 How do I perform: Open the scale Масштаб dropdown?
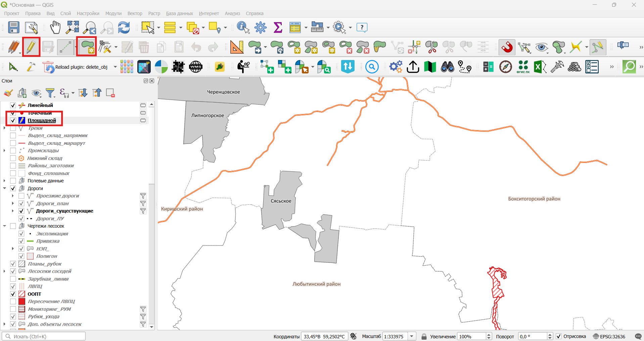point(412,336)
